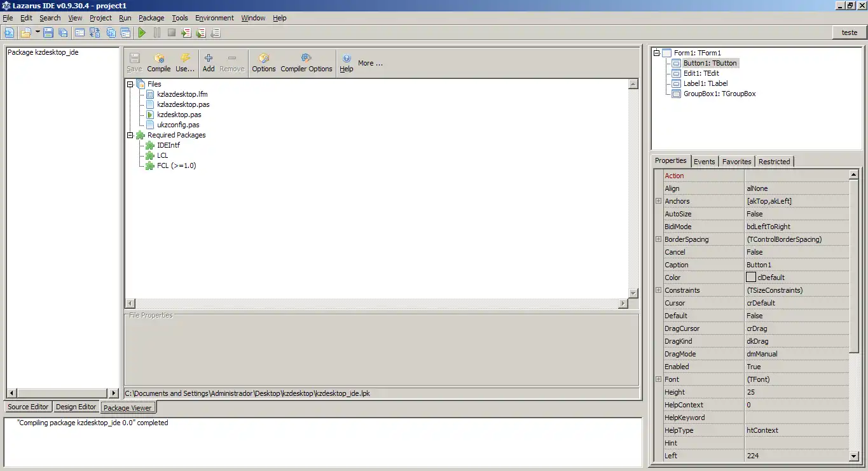Select the kzdesktop.pas file

tap(179, 115)
